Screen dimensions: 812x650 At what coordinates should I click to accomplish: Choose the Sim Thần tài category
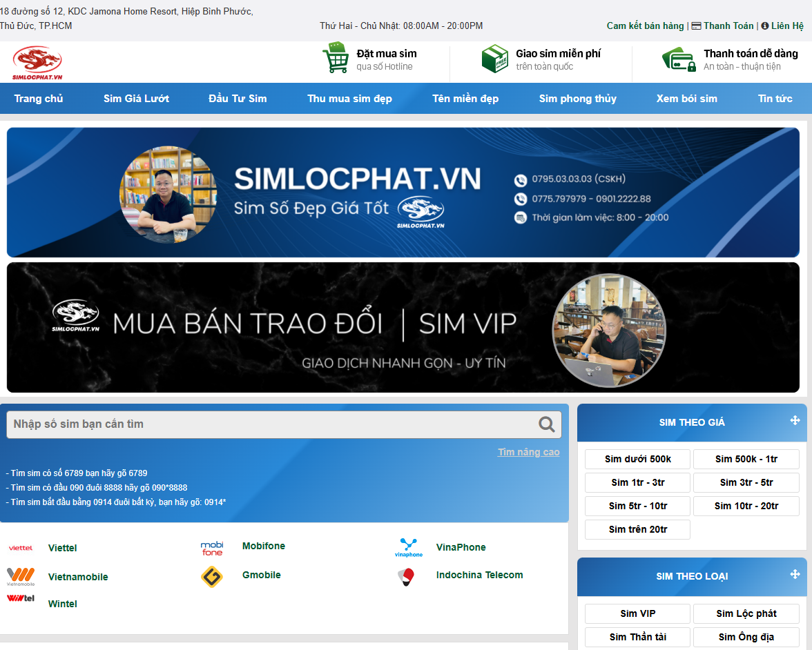pos(637,636)
